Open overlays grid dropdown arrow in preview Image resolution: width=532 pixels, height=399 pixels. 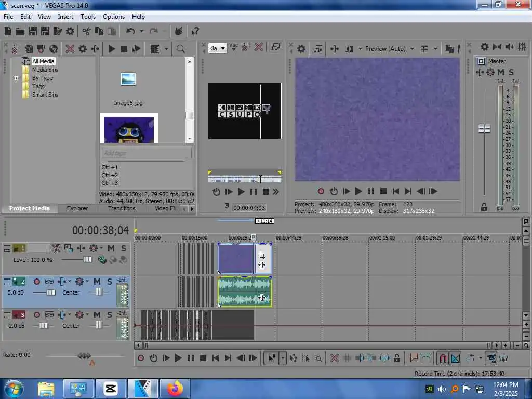pos(435,49)
